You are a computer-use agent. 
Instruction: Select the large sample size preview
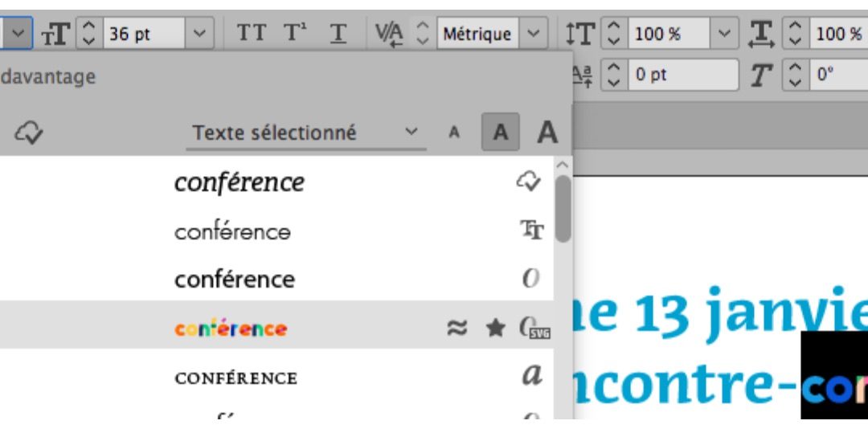547,133
